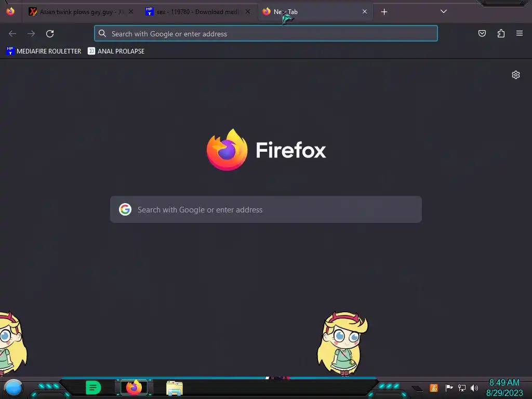
Task: Open the green notes app on taskbar
Action: click(x=94, y=388)
